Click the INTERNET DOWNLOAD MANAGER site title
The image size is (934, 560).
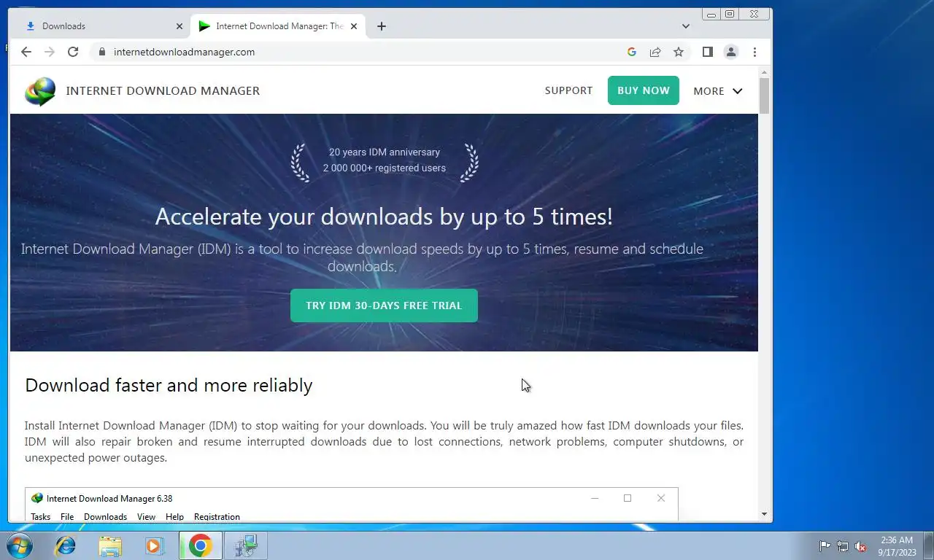(x=163, y=91)
